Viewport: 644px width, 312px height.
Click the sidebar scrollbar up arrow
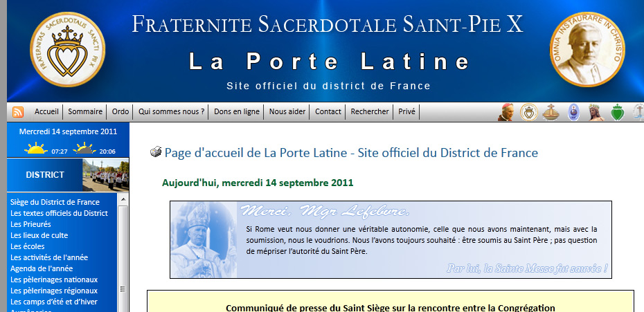(124, 200)
